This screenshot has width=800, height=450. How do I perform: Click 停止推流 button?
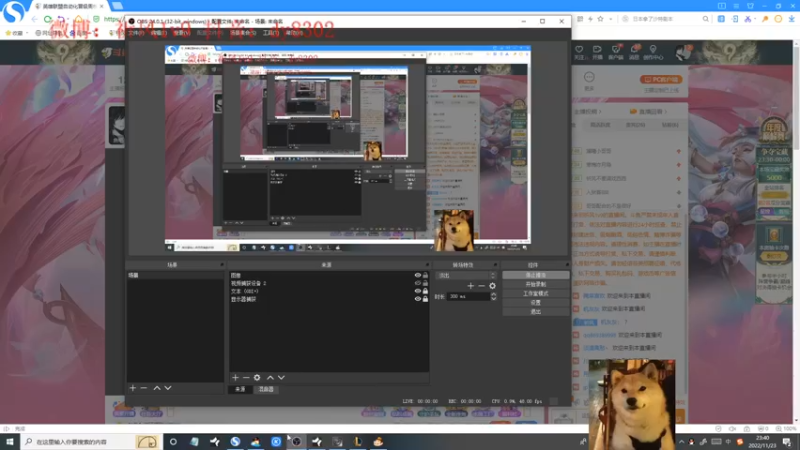tap(536, 275)
